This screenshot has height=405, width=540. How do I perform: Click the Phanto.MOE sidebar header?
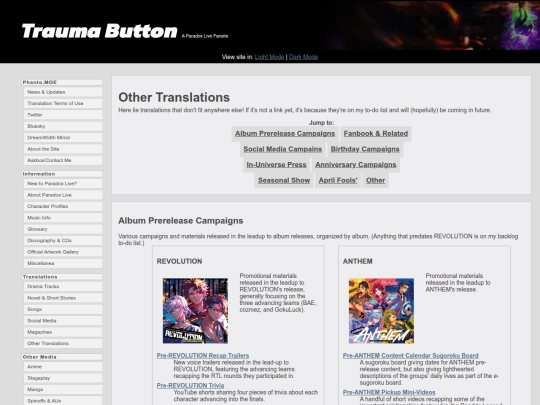tap(62, 82)
